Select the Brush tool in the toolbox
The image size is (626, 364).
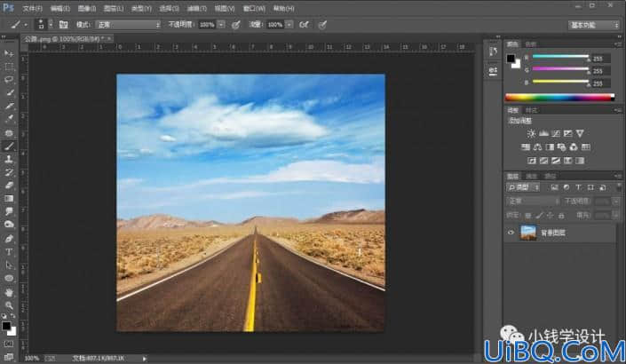pyautogui.click(x=9, y=146)
